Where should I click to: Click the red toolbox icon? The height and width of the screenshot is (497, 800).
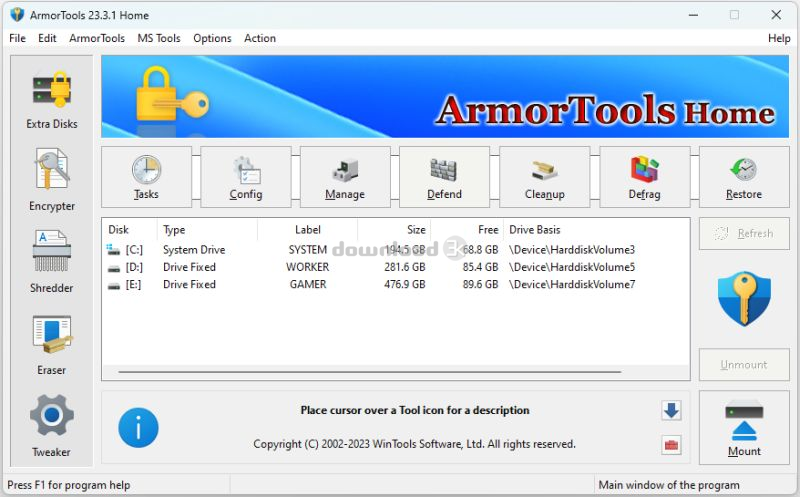tap(671, 445)
